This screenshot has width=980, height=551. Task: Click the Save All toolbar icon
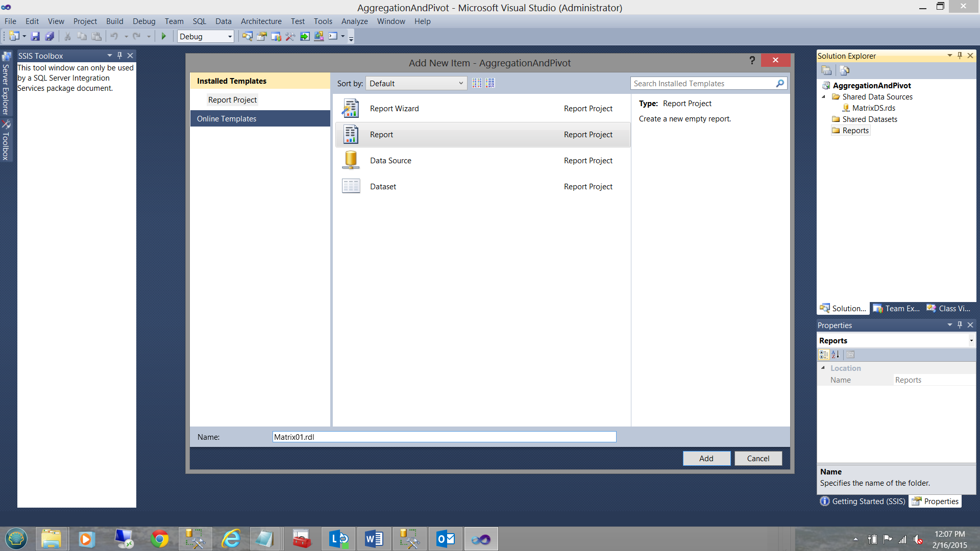[50, 36]
